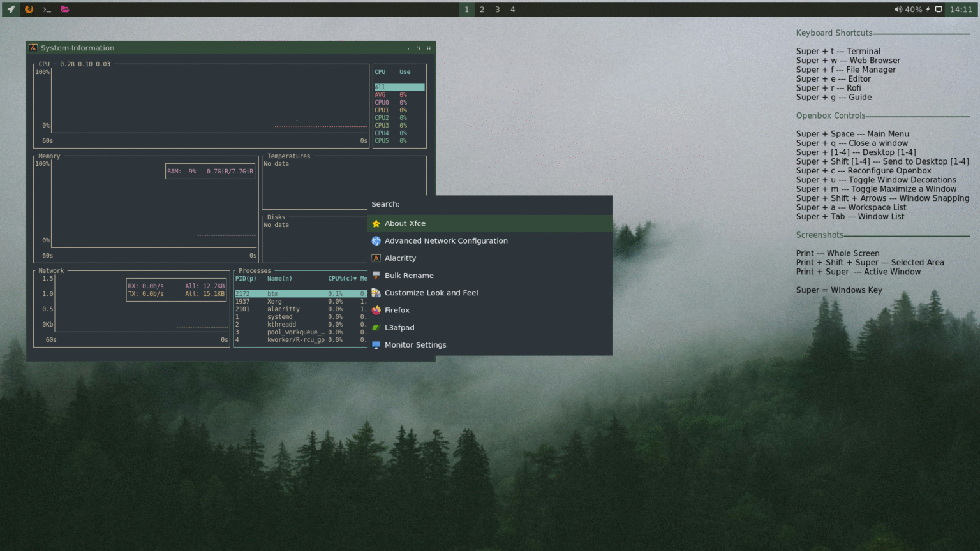Click the Advanced Network Configuration globe icon
Viewport: 980px width, 551px height.
376,240
